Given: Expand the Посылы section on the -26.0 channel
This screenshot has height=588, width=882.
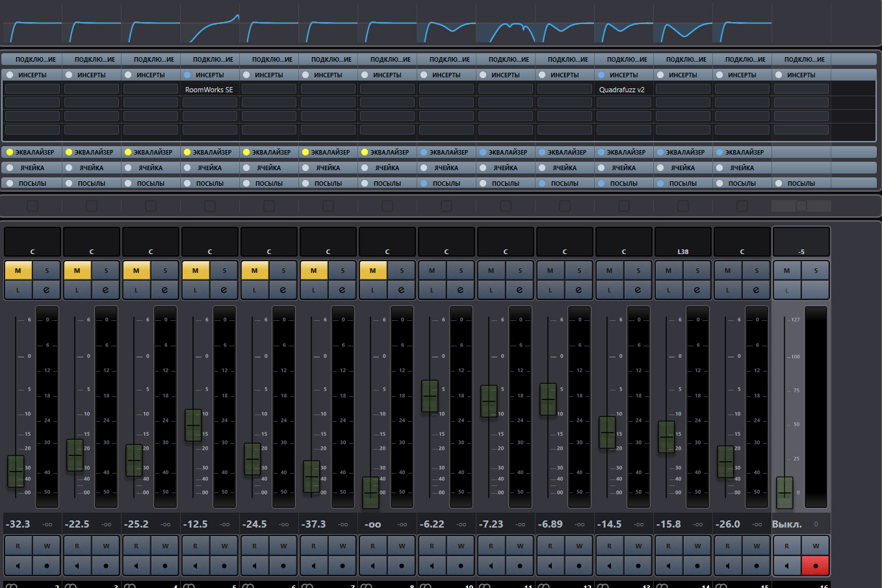Looking at the screenshot, I should coord(742,183).
